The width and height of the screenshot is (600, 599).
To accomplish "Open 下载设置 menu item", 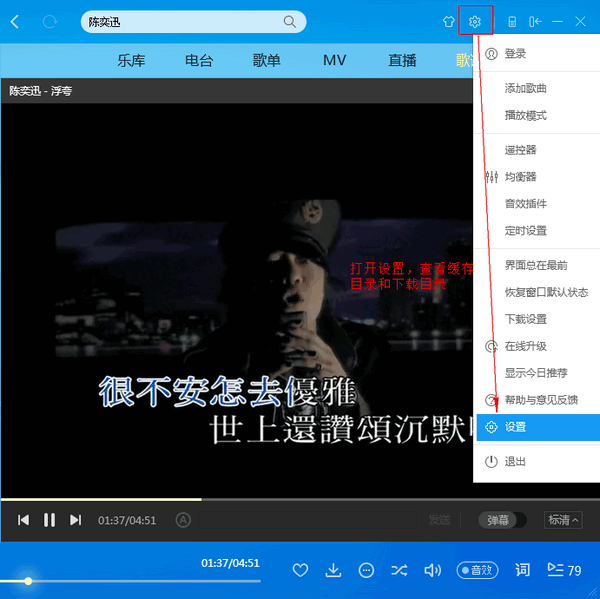I will pos(538,319).
